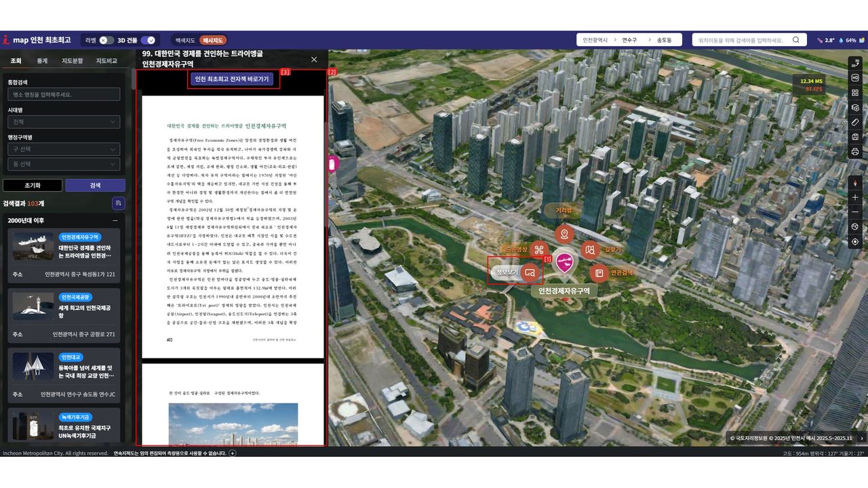
Task: Click the 드론영상 drone video icon
Action: pos(539,250)
